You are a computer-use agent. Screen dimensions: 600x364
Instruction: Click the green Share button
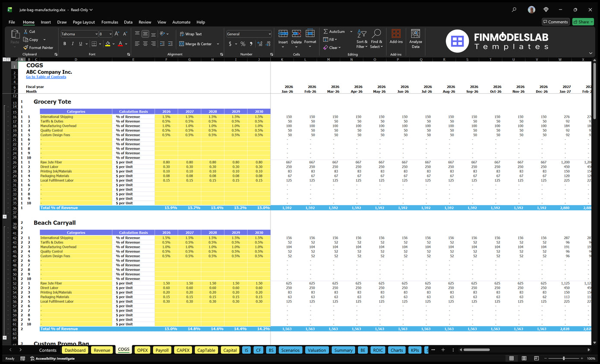[583, 22]
